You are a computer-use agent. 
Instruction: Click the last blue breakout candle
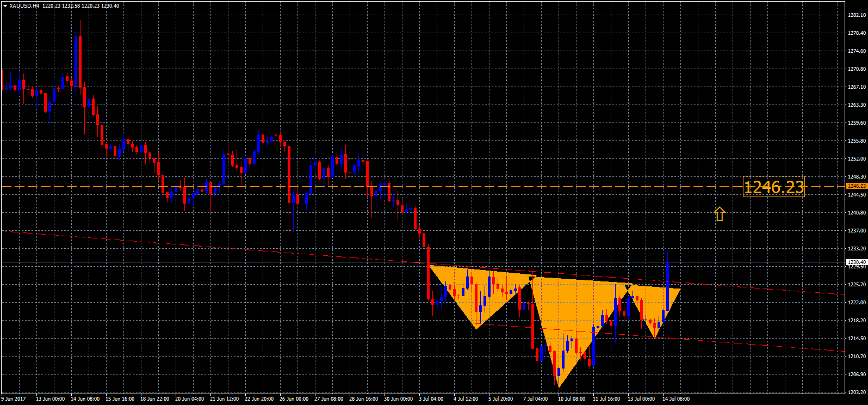pos(667,286)
